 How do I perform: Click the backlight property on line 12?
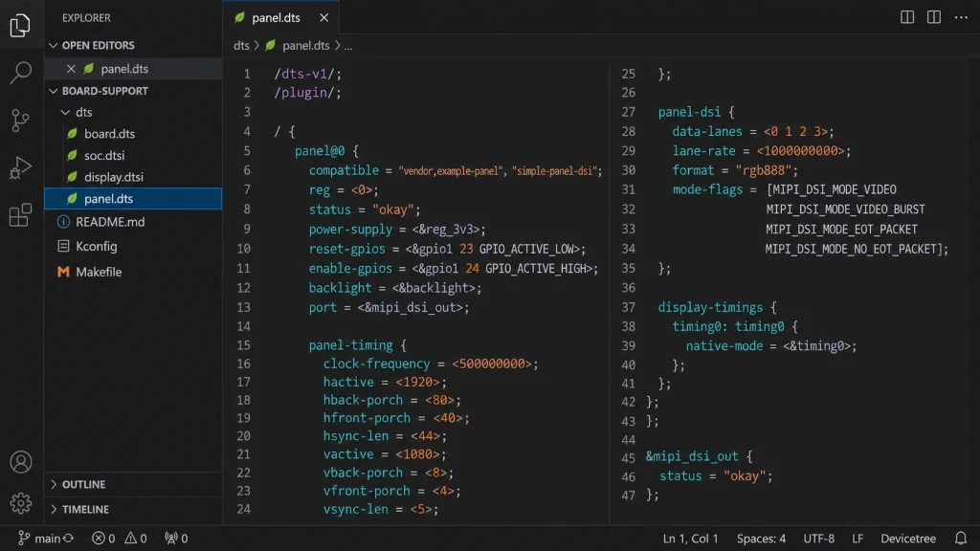[x=340, y=288]
